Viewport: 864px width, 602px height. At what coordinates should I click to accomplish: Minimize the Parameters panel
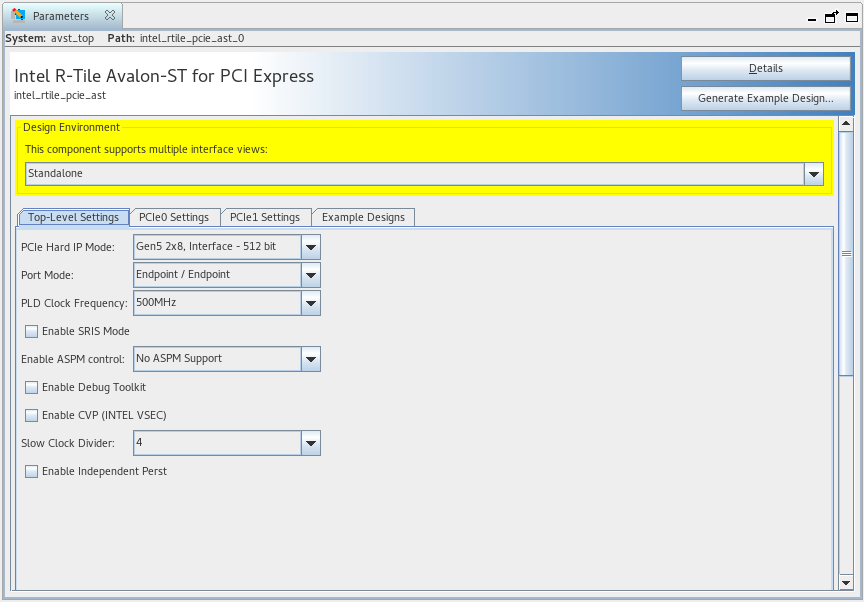coord(811,19)
